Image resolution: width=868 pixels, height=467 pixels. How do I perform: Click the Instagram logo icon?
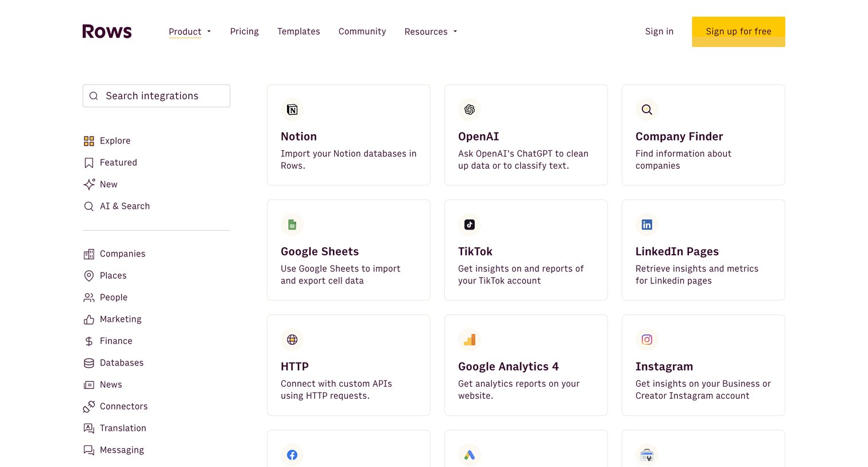(x=647, y=340)
